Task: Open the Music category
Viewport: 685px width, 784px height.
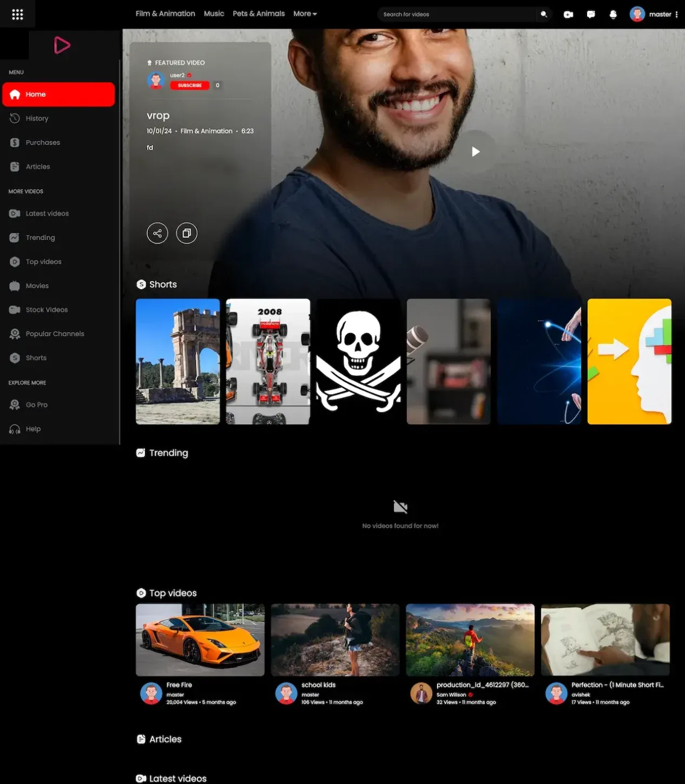Action: coord(214,14)
